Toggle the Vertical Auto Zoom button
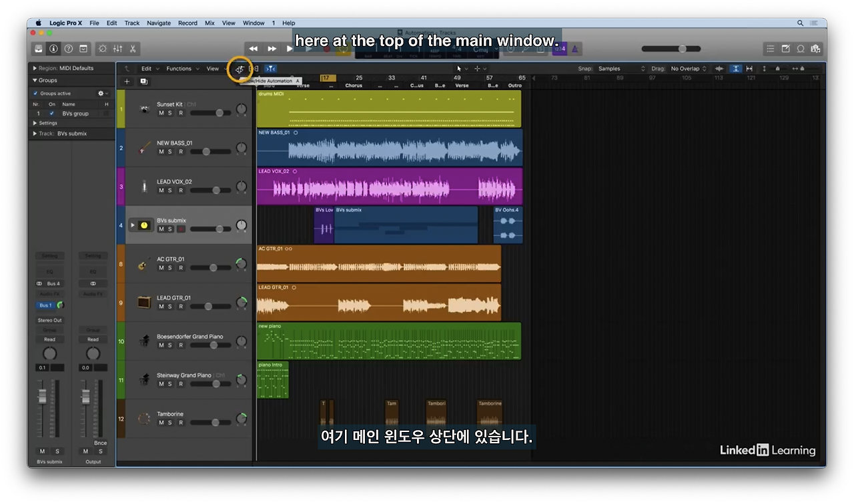Viewport: 854px width, 504px height. click(735, 69)
